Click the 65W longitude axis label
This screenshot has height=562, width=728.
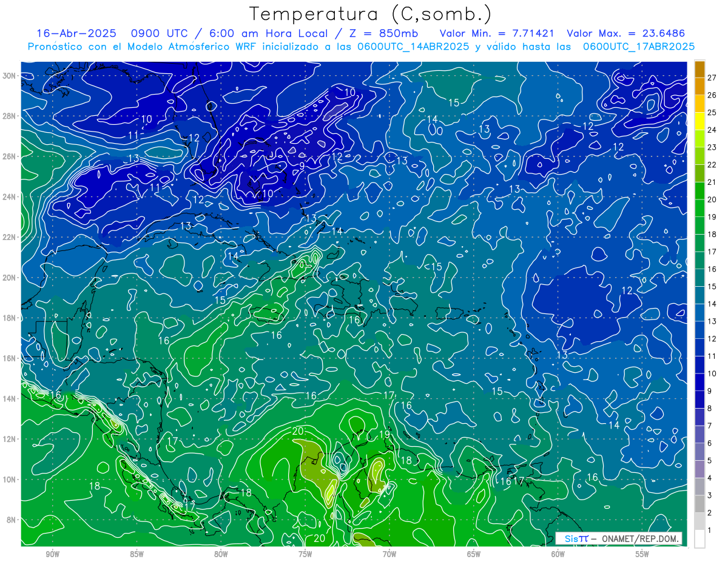[x=474, y=554]
